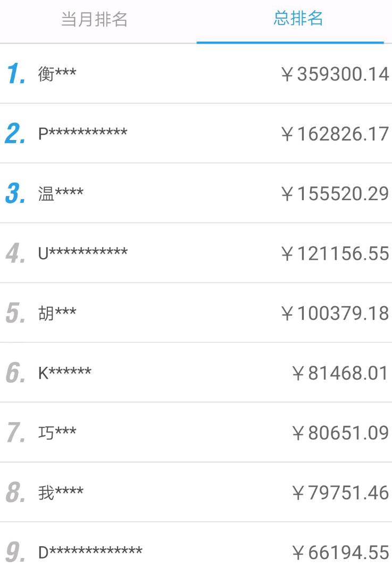Click the gray rank number 5 badge
The image size is (392, 575).
point(16,313)
